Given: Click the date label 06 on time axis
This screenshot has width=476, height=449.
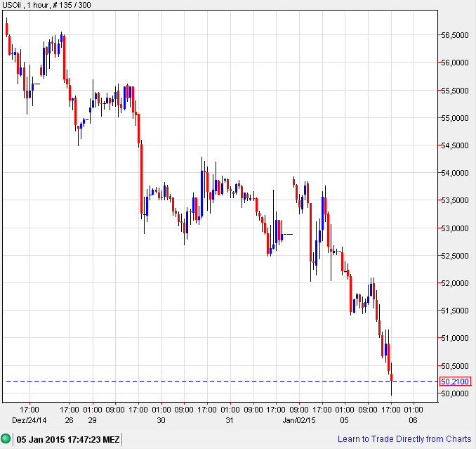Looking at the screenshot, I should tap(413, 420).
